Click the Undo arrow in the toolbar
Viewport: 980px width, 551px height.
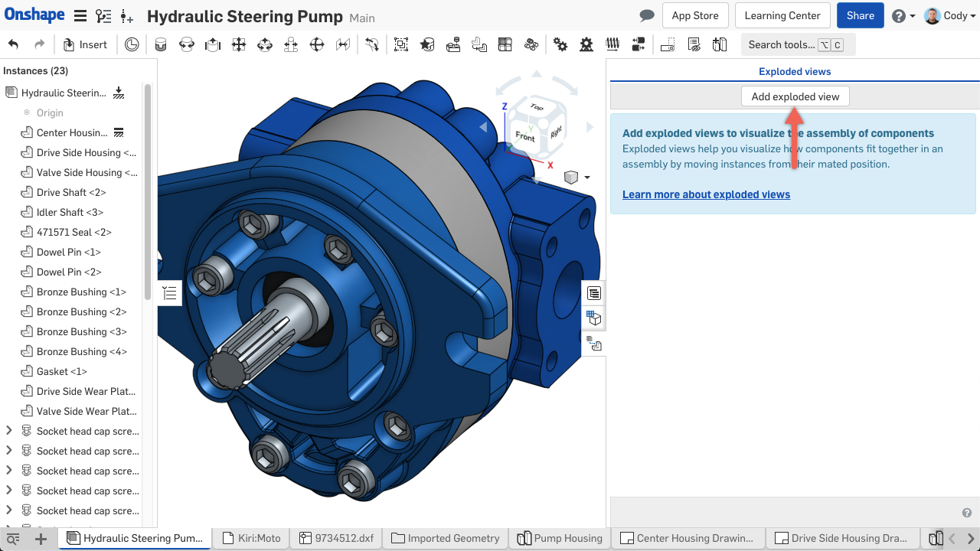pyautogui.click(x=13, y=45)
